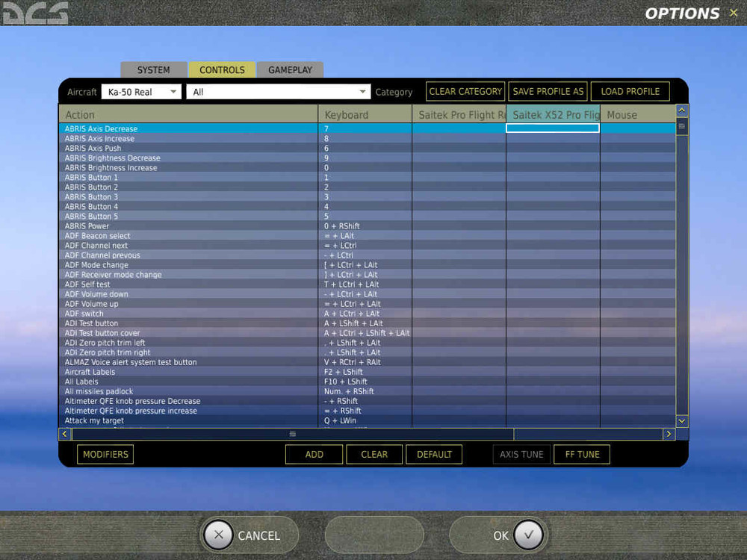
Task: Select the 'ABRIS Power' action
Action: coord(87,226)
